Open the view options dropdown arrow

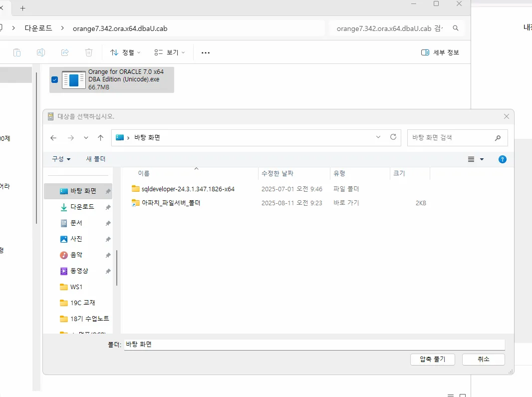[x=482, y=159]
